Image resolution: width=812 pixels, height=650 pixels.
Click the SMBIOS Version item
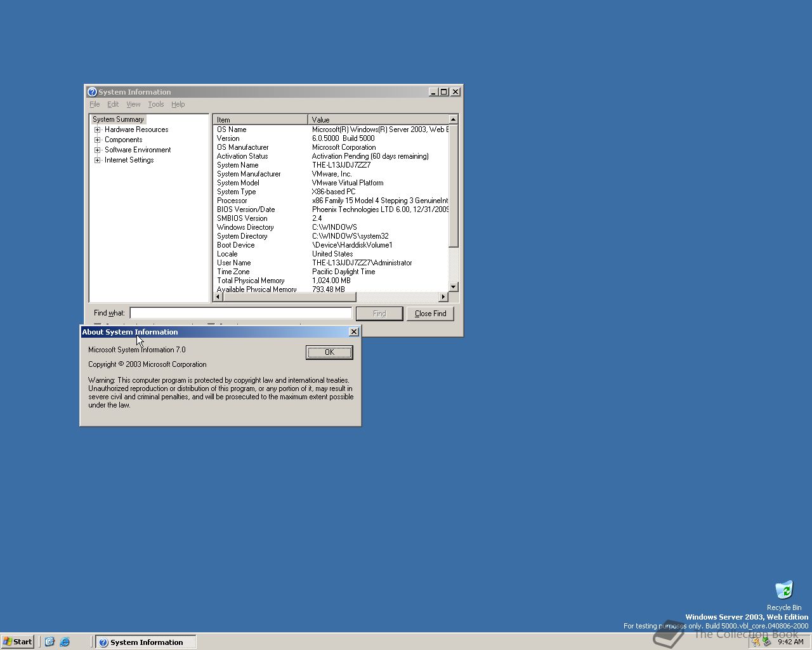242,218
